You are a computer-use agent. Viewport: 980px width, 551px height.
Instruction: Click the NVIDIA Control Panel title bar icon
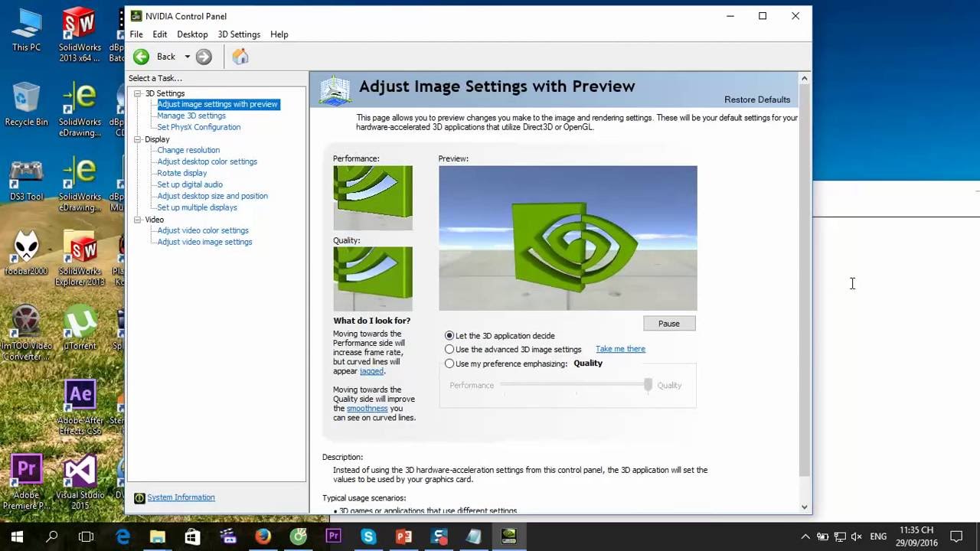tap(136, 16)
